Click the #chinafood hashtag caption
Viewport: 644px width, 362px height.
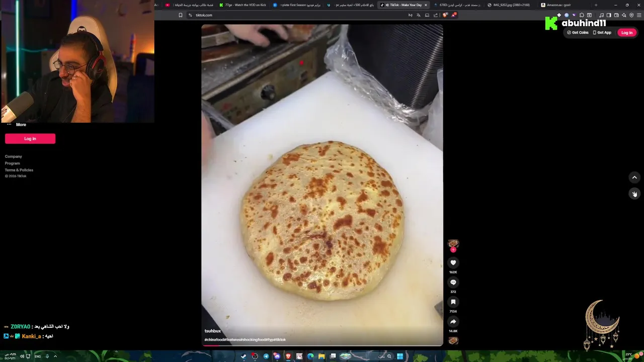point(215,339)
